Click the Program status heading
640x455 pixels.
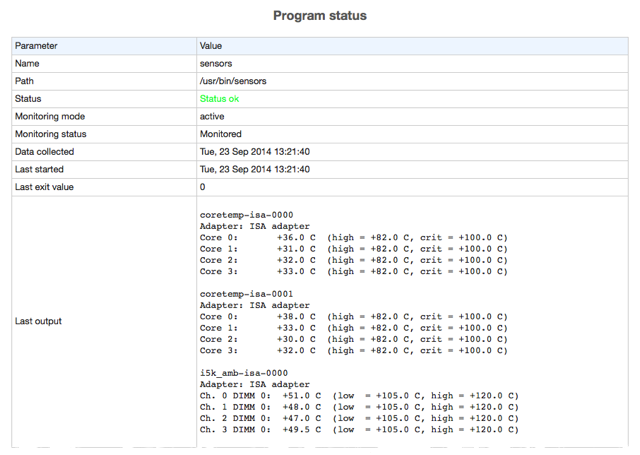[320, 16]
